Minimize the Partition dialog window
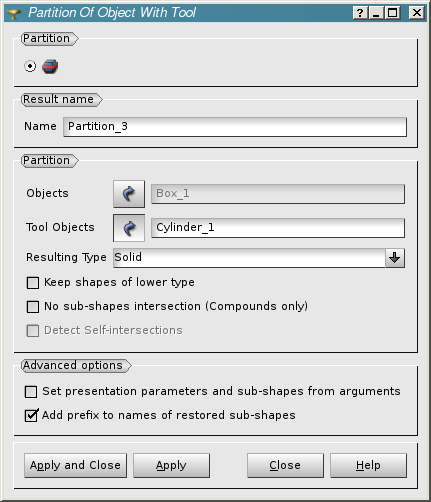The image size is (431, 502). (376, 13)
